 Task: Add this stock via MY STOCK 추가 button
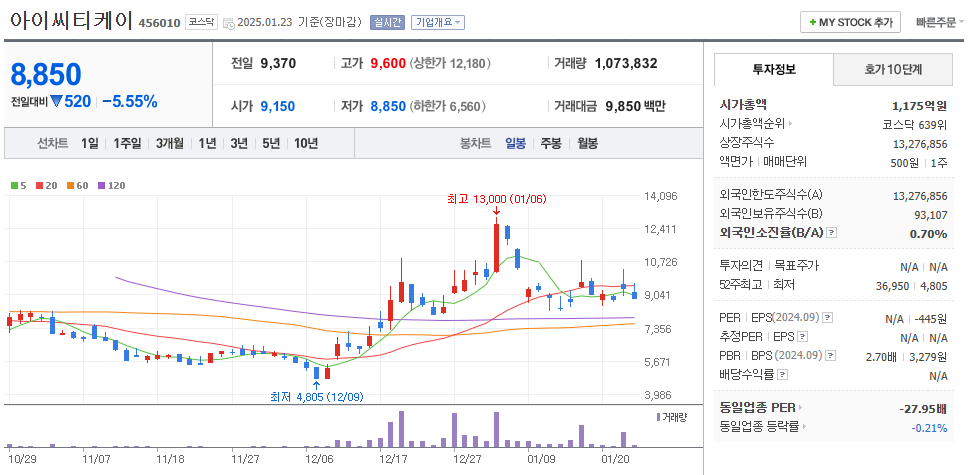click(x=851, y=22)
